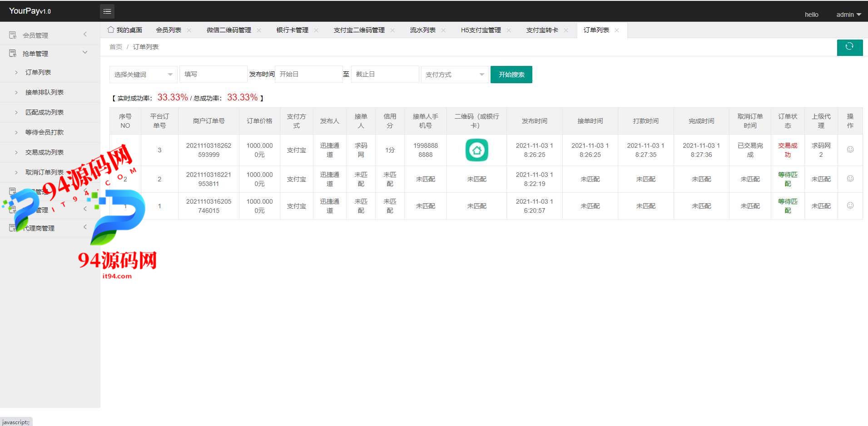Switch to the 会员列表 tab
Viewport: 868px width, 426px height.
click(169, 30)
